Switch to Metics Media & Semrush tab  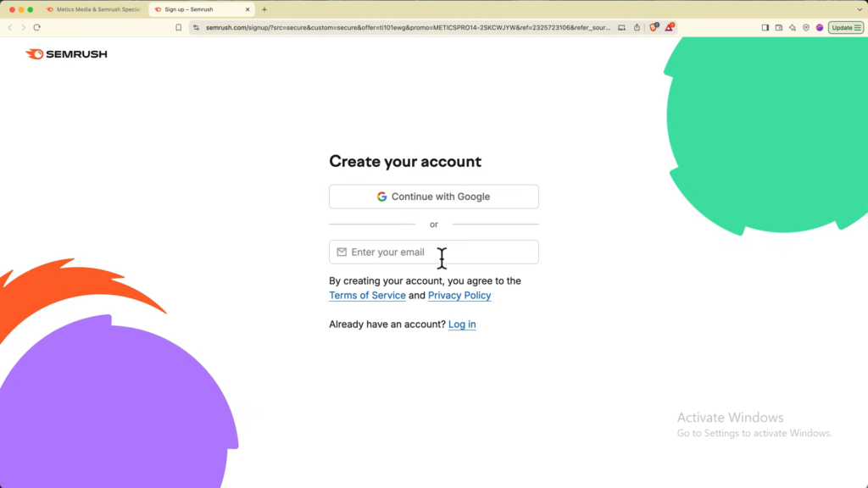pyautogui.click(x=93, y=9)
